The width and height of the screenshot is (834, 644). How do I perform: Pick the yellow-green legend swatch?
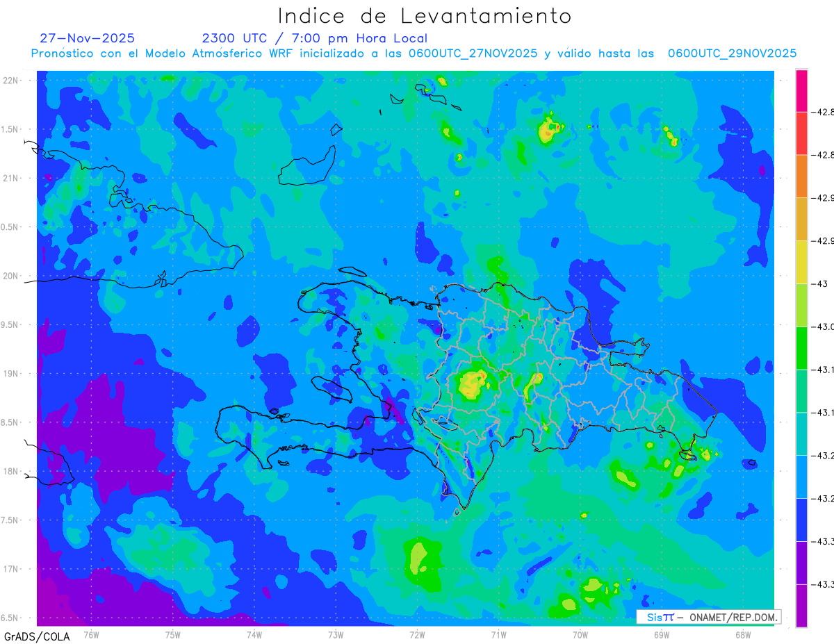[801, 305]
